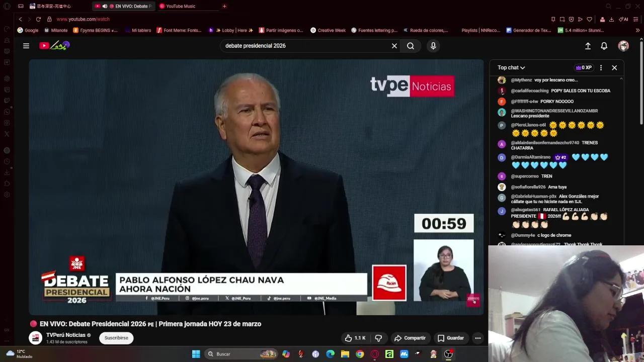644x362 pixels.
Task: Open the YouTube notifications bell
Action: pos(604,46)
